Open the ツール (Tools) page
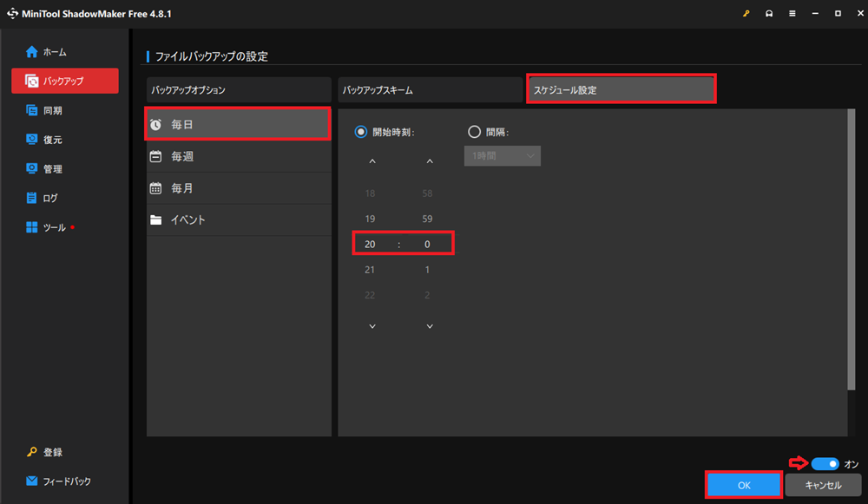 pyautogui.click(x=47, y=227)
